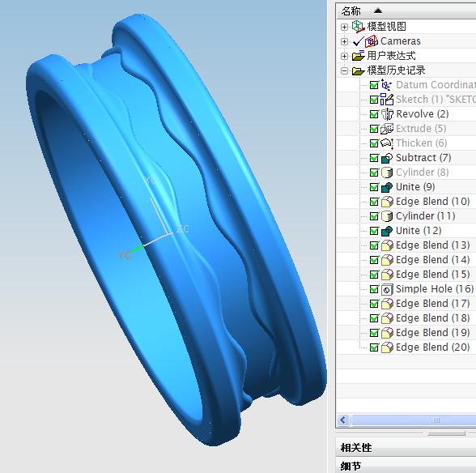Select the Edge Blend (18) label
476x473 pixels.
coord(433,318)
